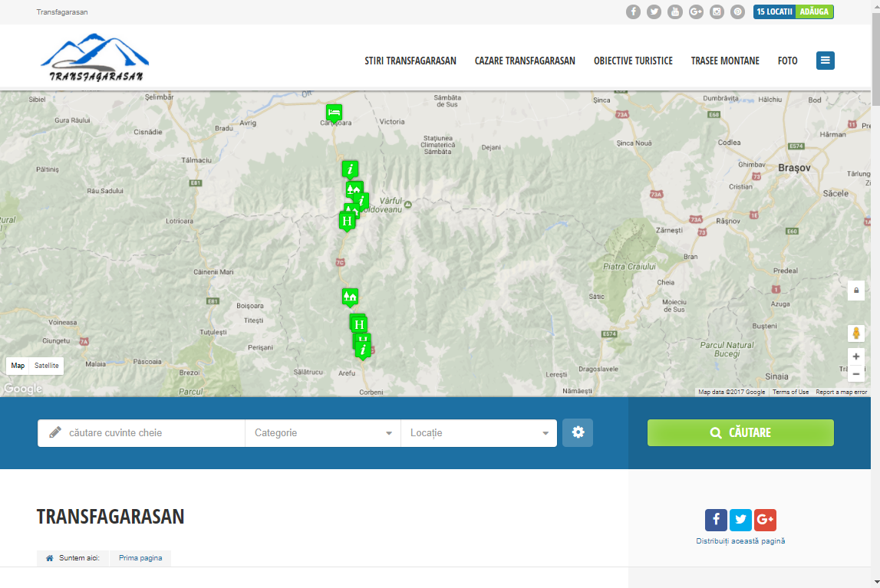This screenshot has width=880, height=588.
Task: Open the Instagram icon in top bar
Action: (x=717, y=11)
